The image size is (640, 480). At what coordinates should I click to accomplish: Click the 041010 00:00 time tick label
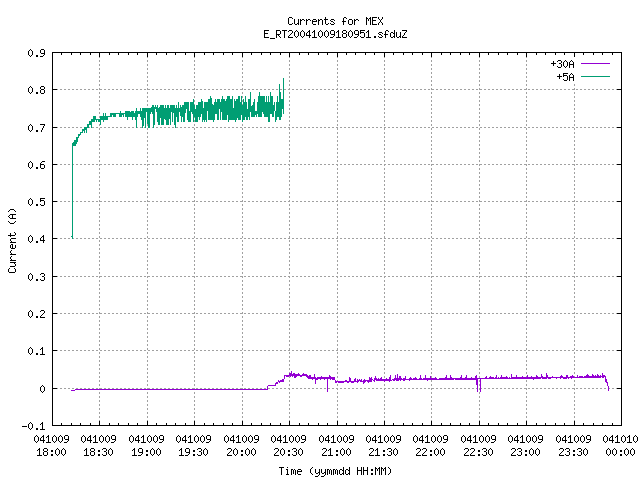620,446
